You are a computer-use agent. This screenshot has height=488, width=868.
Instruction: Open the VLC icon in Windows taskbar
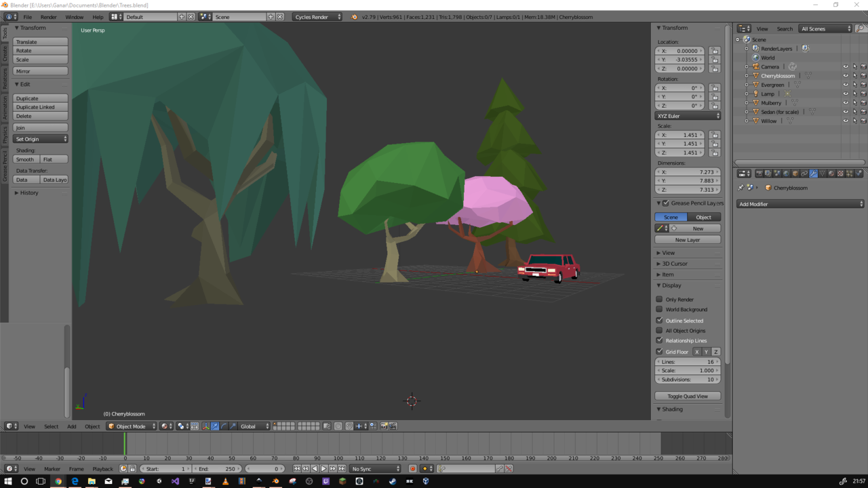pos(225,481)
